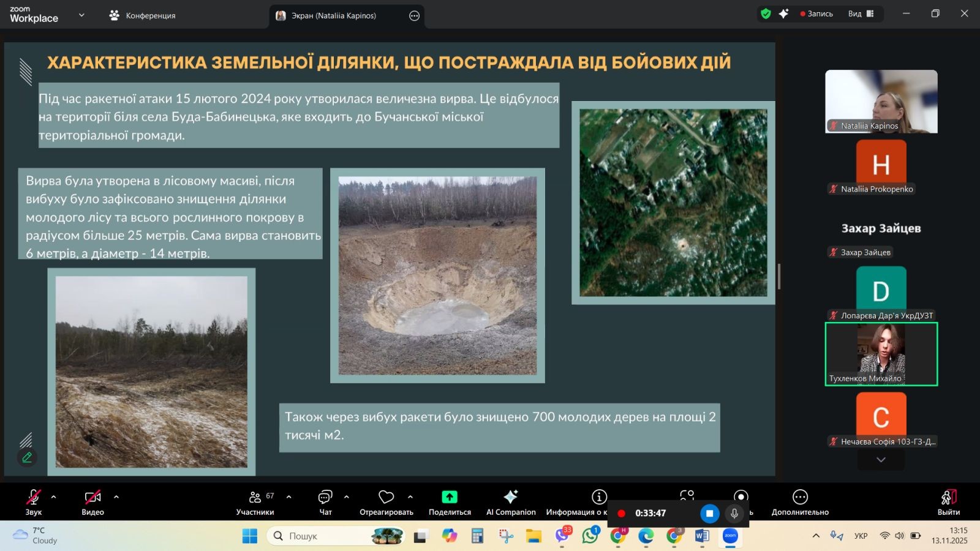Viewport: 980px width, 551px height.
Task: Click the Windows taskbar volume icon
Action: point(899,536)
